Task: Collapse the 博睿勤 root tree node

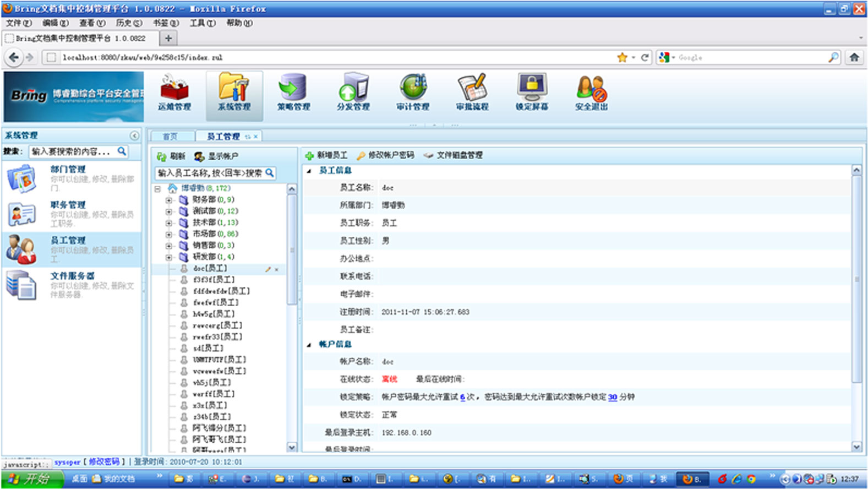Action: 157,188
